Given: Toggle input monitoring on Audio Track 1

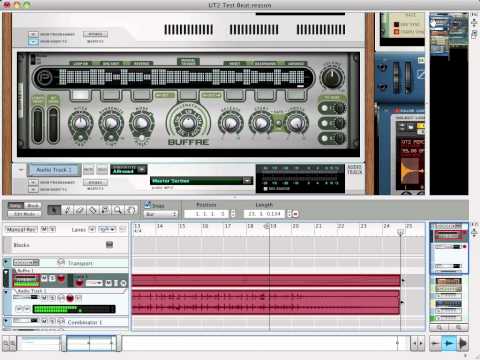Looking at the screenshot, I should point(61,298).
